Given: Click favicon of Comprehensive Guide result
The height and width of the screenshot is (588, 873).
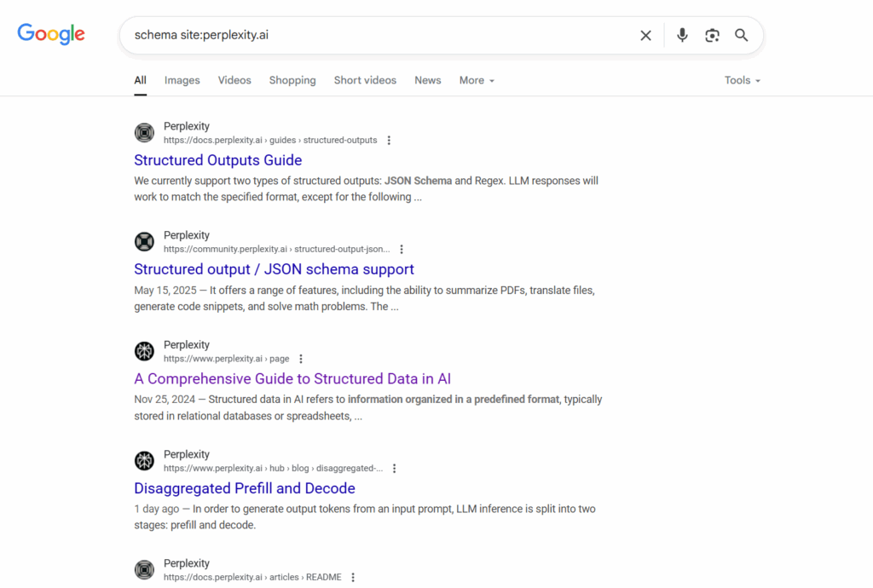Looking at the screenshot, I should tap(144, 351).
